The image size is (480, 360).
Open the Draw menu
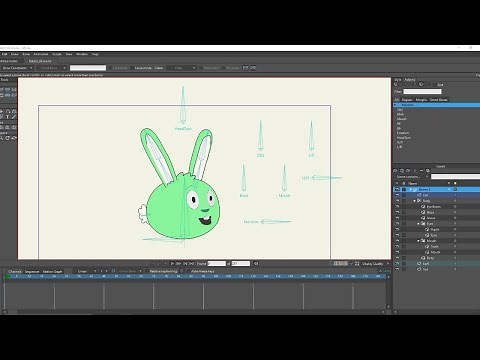(x=15, y=54)
